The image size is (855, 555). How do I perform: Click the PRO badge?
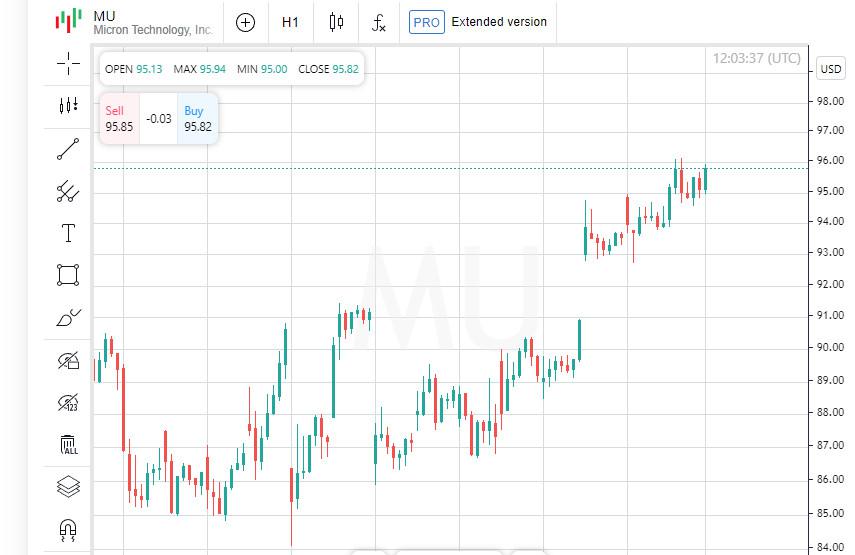[x=426, y=22]
